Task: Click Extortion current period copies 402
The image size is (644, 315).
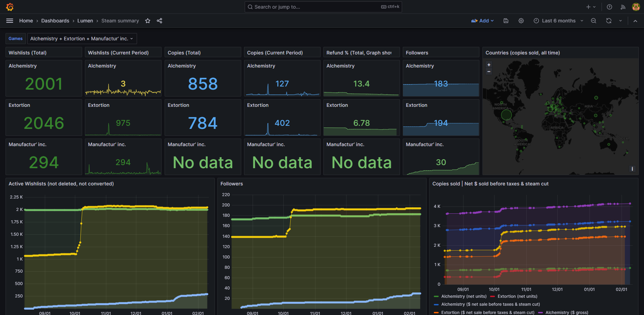Action: tap(282, 123)
